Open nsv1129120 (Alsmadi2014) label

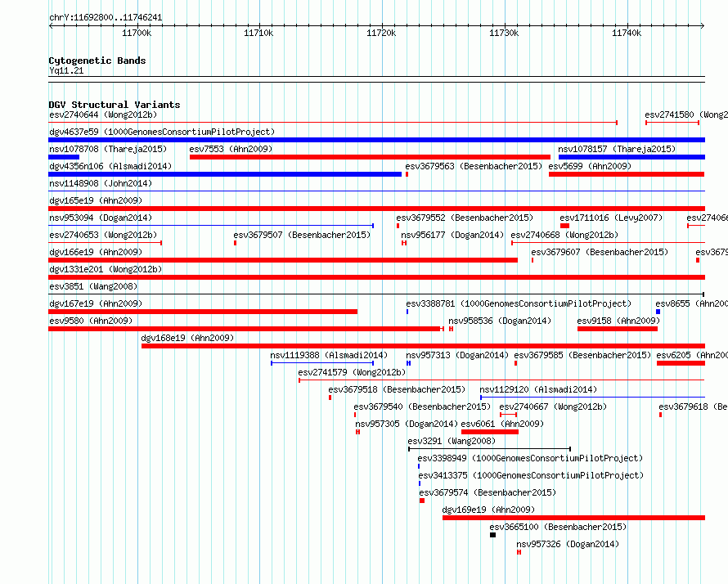pyautogui.click(x=538, y=389)
